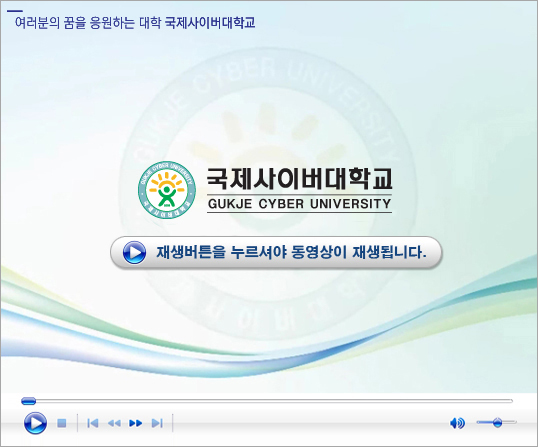The height and width of the screenshot is (447, 538).
Task: Click the 'GUKJE CYBER UNIVERSITY' text
Action: pos(300,204)
